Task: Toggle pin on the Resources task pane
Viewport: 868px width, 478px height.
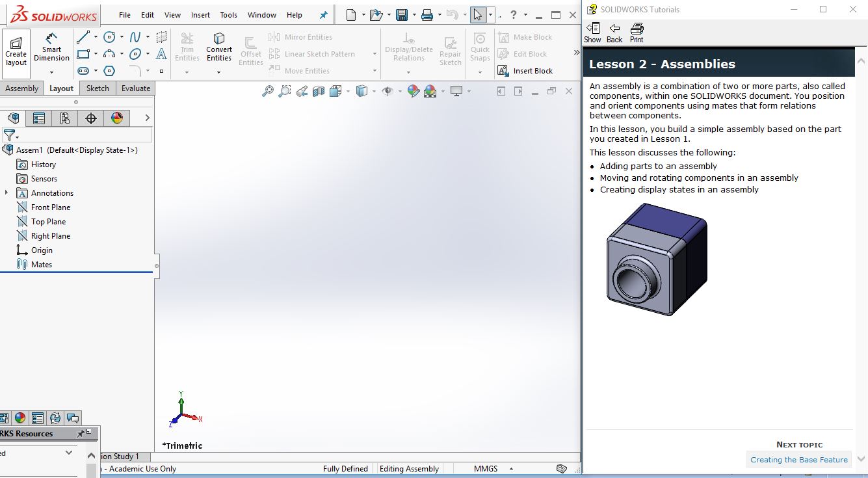Action: point(81,434)
